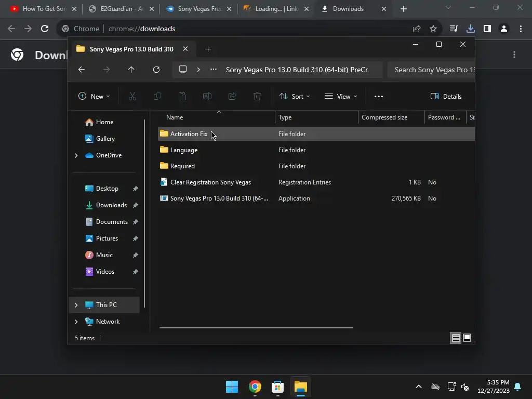Select the Activation Fix folder

click(x=316, y=134)
